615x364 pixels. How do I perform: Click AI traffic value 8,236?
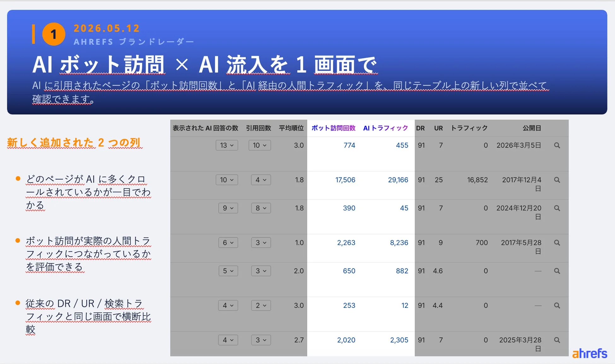(399, 243)
